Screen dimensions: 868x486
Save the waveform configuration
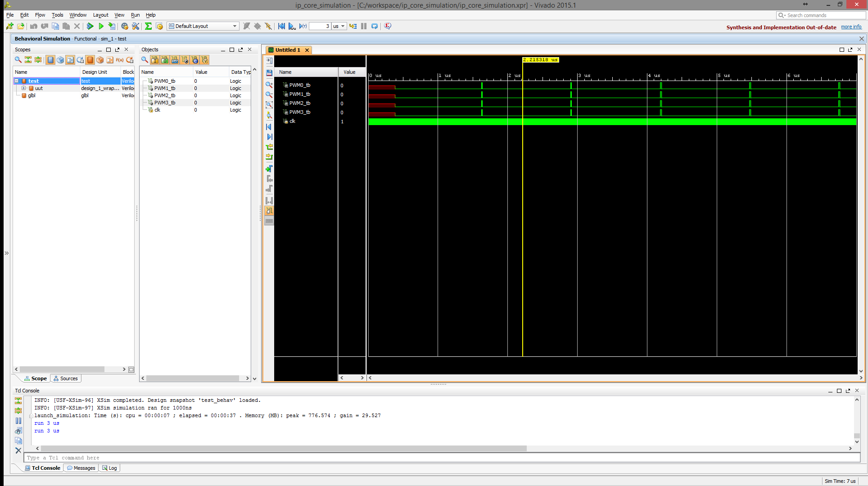point(269,72)
